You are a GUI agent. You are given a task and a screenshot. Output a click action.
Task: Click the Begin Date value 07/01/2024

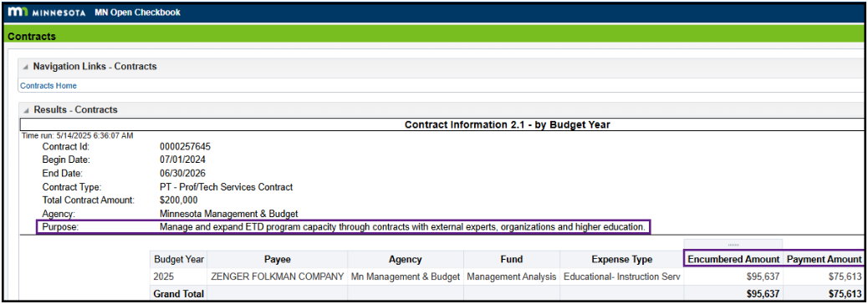pyautogui.click(x=181, y=160)
